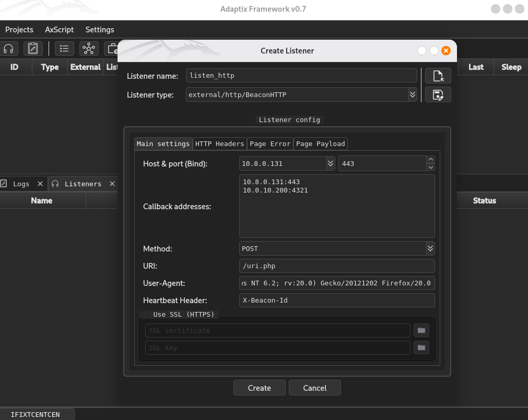Edit the URI field
This screenshot has height=420, width=528.
coord(337,266)
